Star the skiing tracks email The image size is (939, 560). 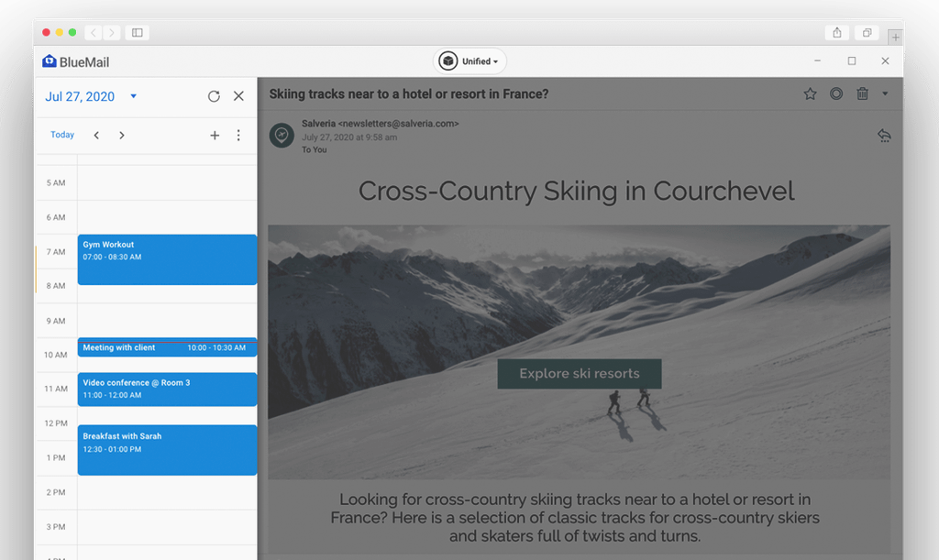(811, 93)
